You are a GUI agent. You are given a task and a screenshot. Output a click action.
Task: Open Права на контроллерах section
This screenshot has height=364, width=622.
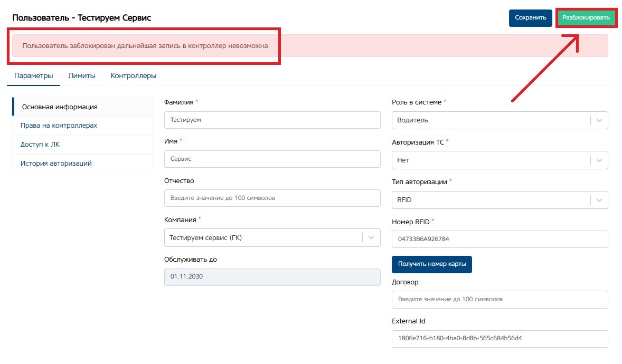(59, 126)
